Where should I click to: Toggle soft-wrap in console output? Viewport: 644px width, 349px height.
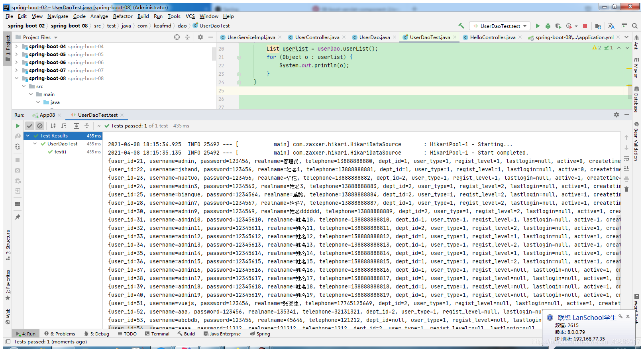tap(626, 158)
